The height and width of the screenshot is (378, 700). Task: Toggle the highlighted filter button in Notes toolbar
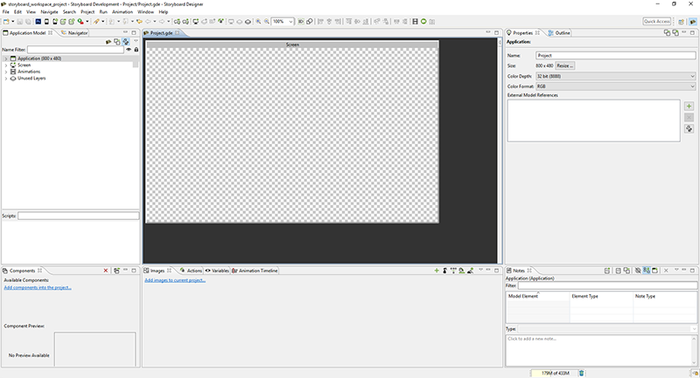point(646,270)
